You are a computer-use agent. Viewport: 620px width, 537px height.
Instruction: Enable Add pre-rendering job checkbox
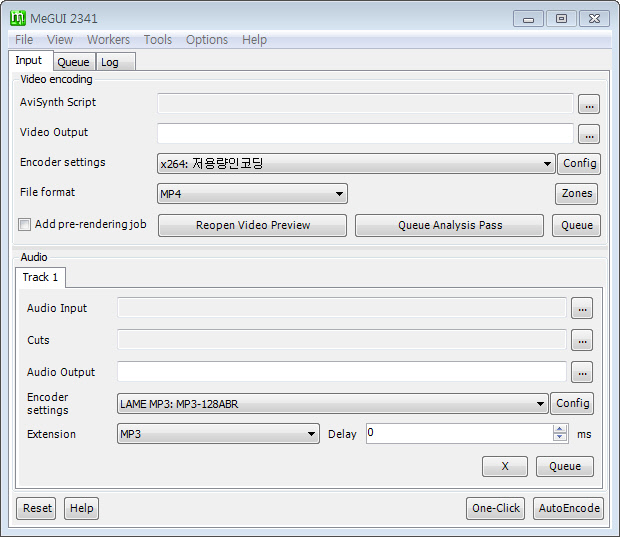(24, 225)
